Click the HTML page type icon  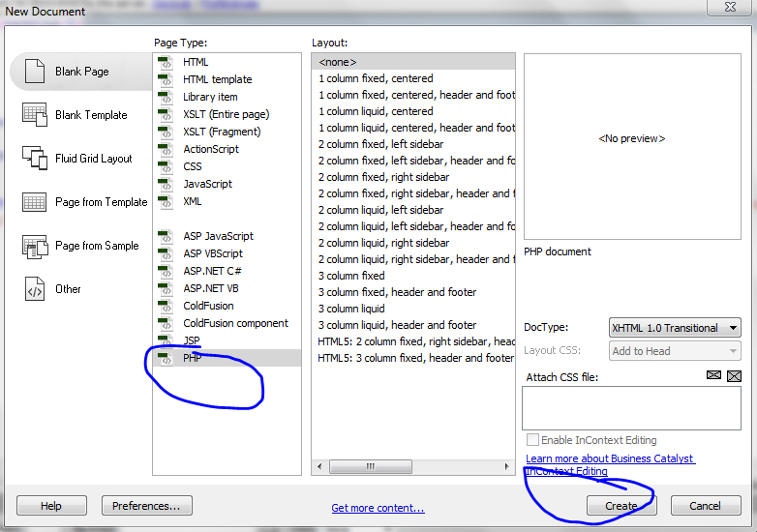pyautogui.click(x=166, y=63)
